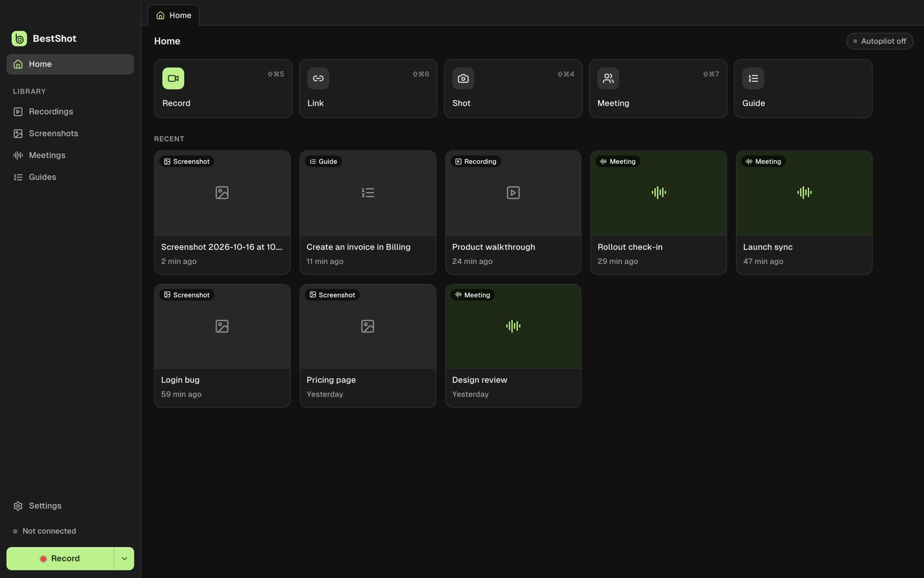Image resolution: width=924 pixels, height=578 pixels.
Task: Click the "Pricing page" title text
Action: (x=331, y=380)
